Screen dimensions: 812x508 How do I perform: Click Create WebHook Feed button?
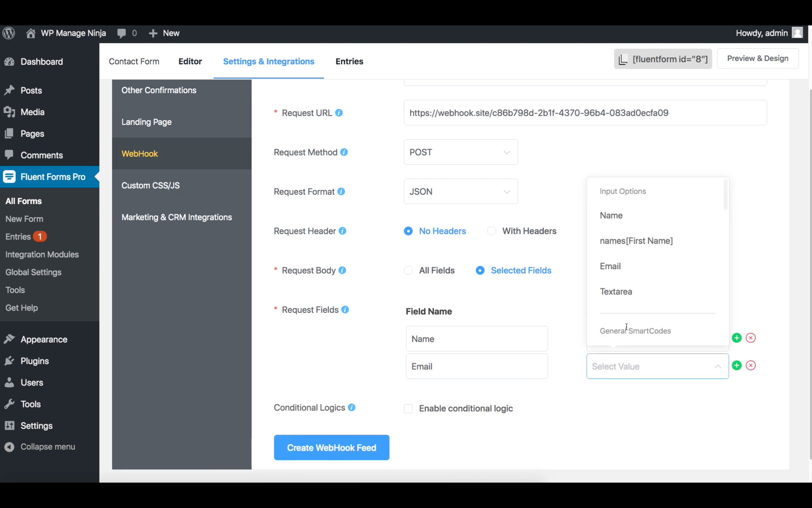click(x=332, y=448)
